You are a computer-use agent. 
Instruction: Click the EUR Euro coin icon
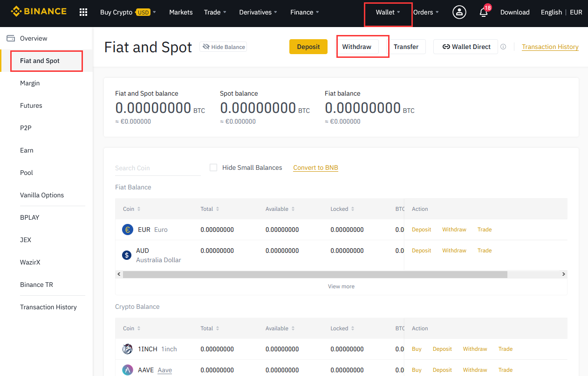(x=127, y=230)
